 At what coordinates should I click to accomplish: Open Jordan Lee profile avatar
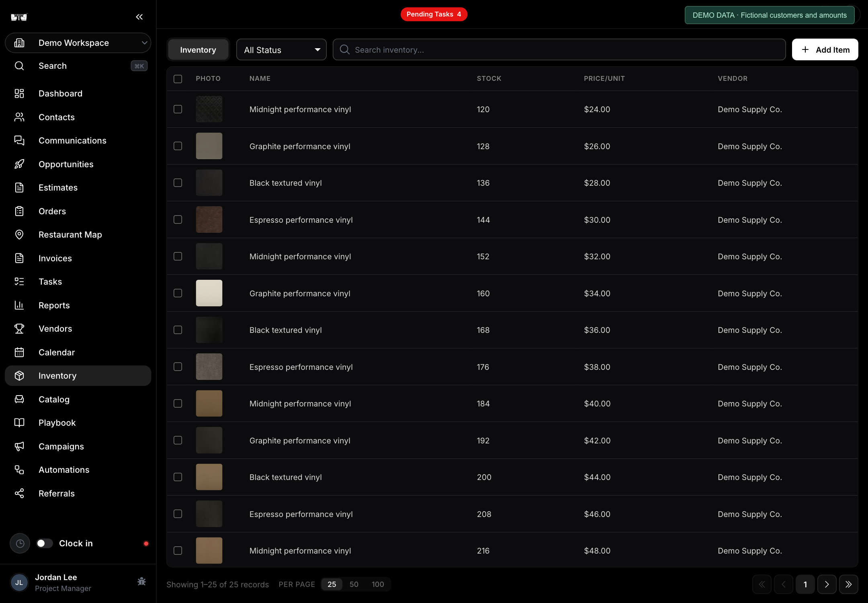coord(19,582)
